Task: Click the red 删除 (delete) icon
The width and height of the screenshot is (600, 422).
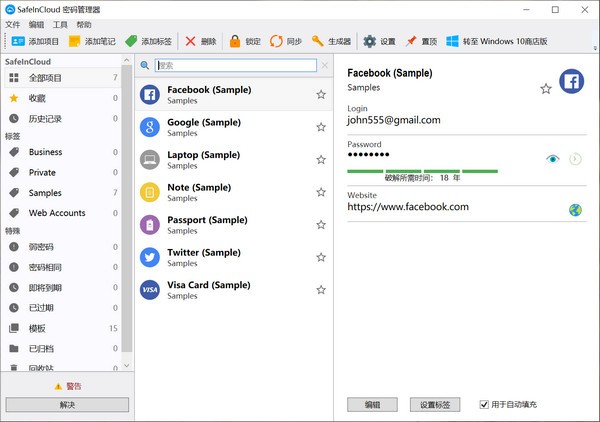Action: point(191,42)
